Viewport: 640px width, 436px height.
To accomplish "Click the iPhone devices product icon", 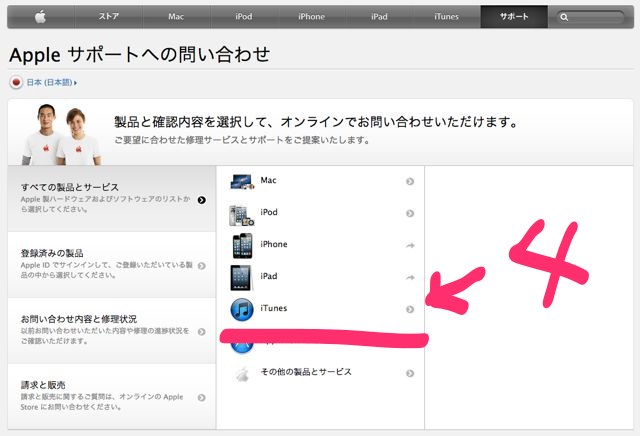I will click(x=242, y=246).
